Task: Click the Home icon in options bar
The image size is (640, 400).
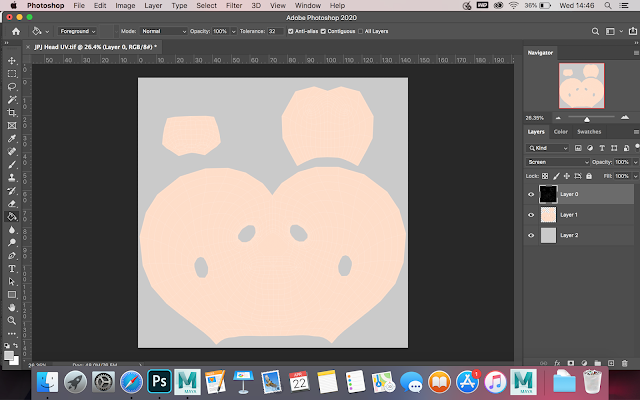Action: tap(16, 31)
